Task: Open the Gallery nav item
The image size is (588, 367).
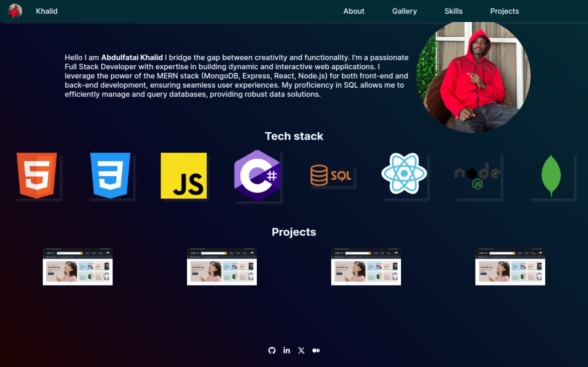Action: pyautogui.click(x=404, y=11)
